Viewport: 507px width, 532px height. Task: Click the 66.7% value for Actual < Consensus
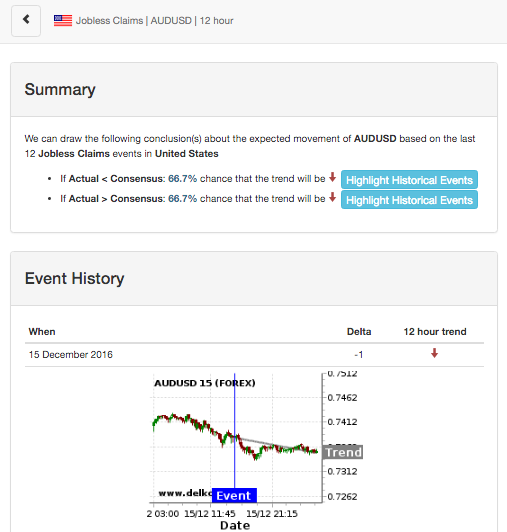click(x=183, y=179)
